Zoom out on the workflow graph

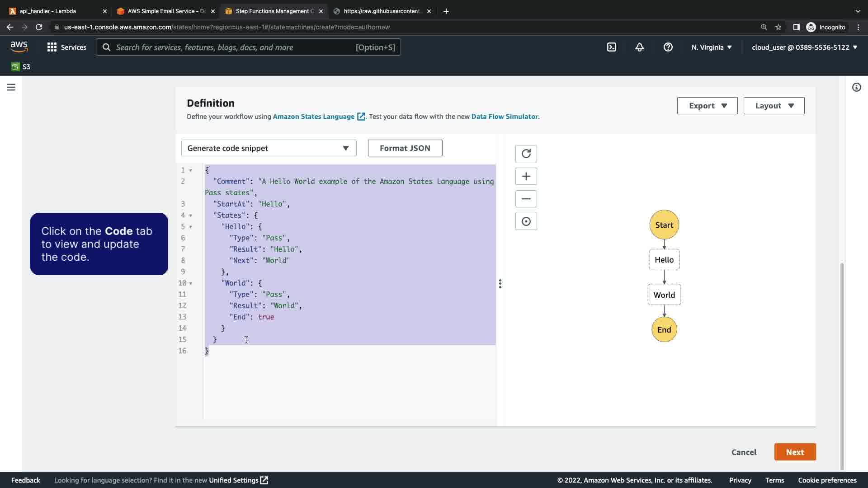coord(526,199)
